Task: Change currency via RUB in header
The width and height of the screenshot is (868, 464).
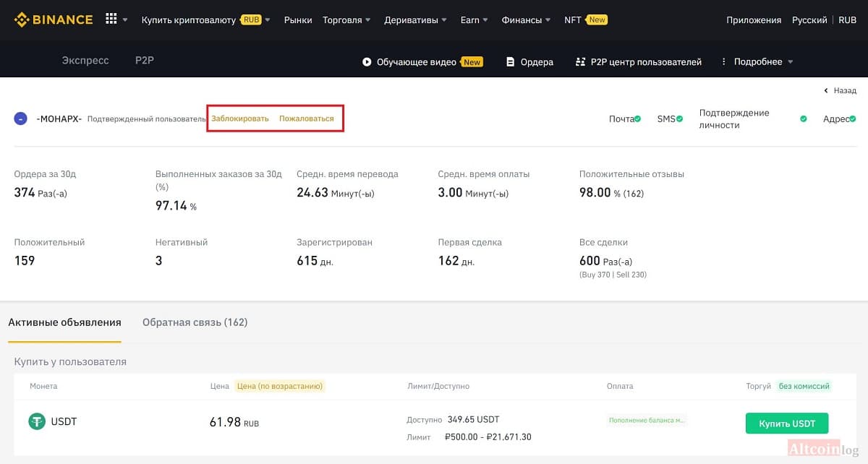Action: pos(848,20)
